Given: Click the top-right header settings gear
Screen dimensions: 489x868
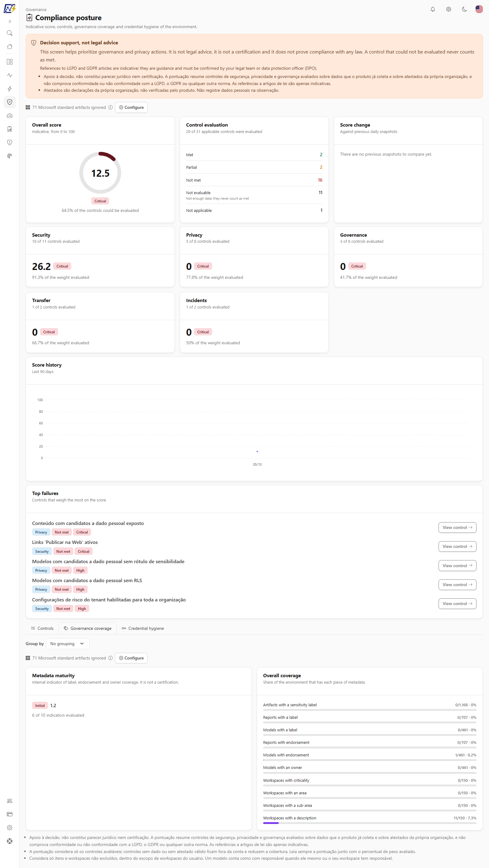Looking at the screenshot, I should pos(449,9).
